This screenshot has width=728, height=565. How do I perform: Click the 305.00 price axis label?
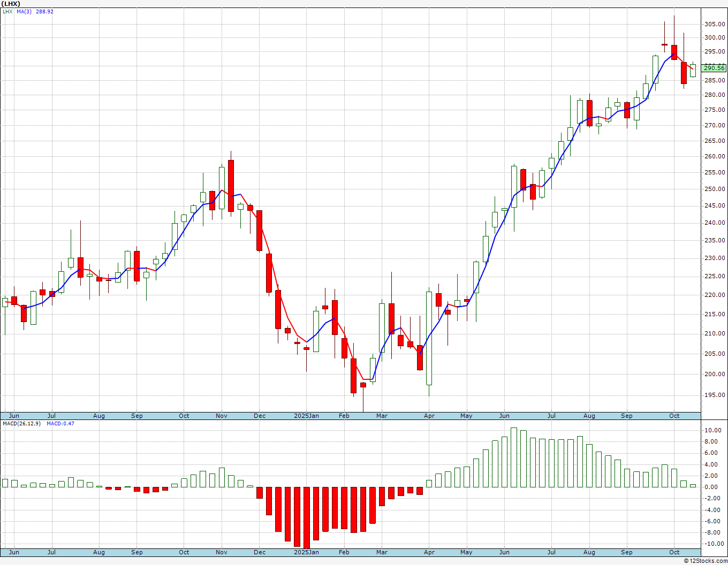click(x=715, y=24)
